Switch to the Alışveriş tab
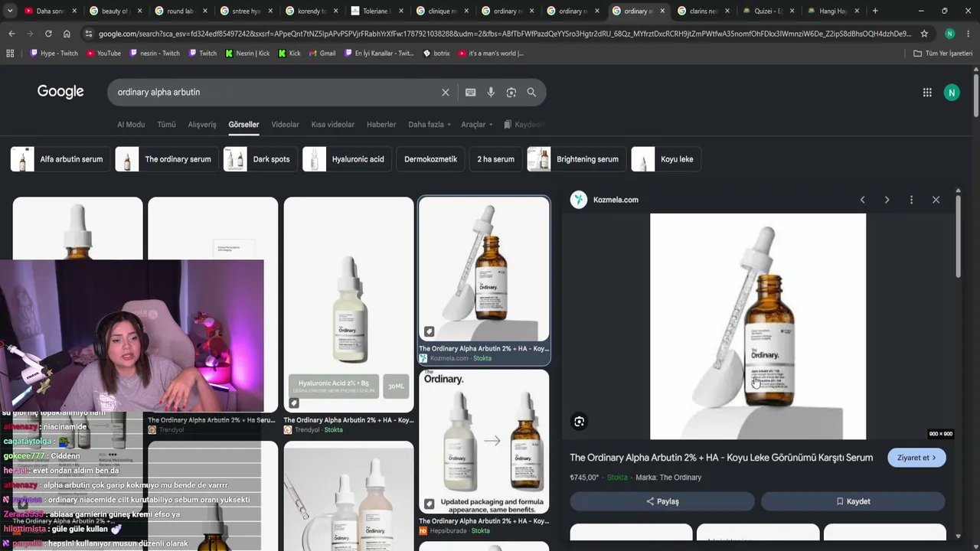The image size is (980, 551). point(202,125)
